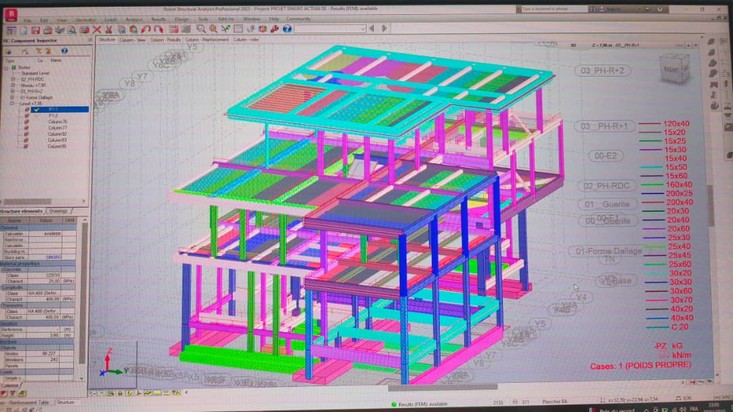733x412 pixels.
Task: Select Column76 in the inspector tree
Action: point(57,122)
